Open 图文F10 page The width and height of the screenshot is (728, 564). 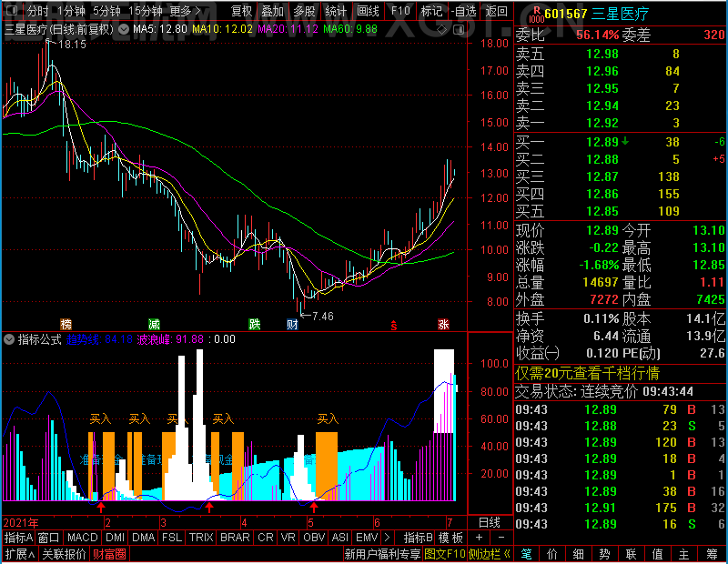coord(444,554)
